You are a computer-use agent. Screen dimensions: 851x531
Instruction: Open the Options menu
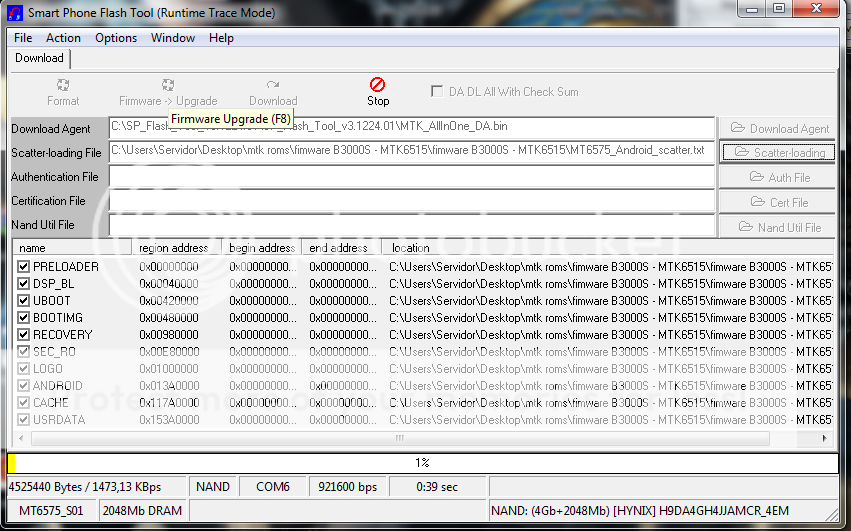pos(116,38)
